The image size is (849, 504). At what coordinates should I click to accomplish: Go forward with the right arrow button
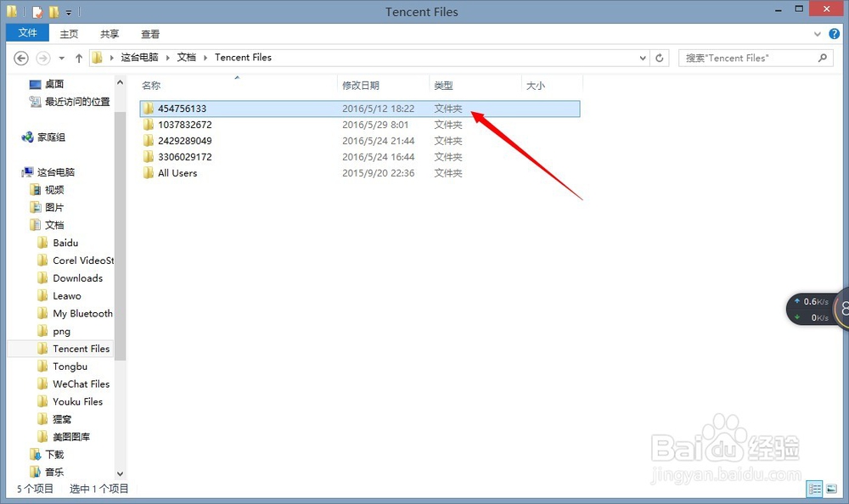(42, 58)
